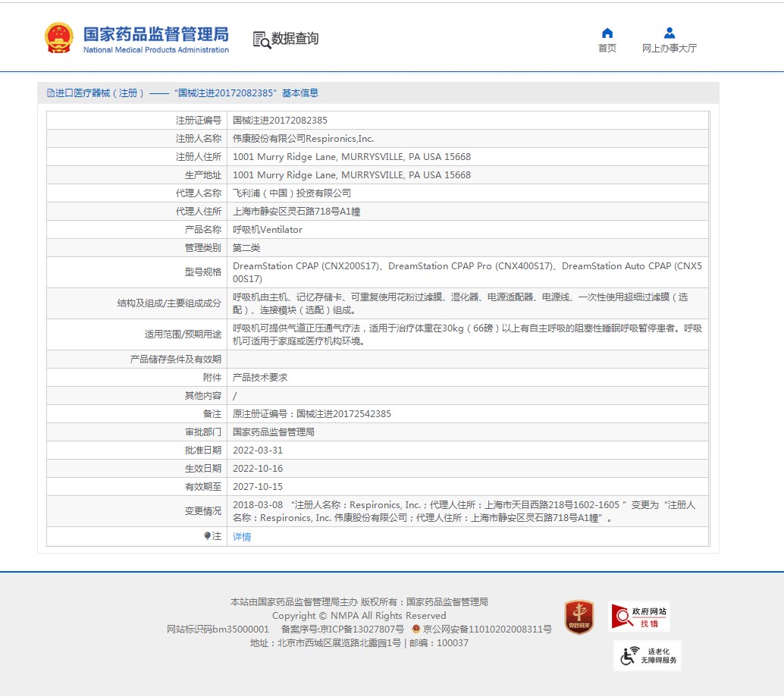Select 审批部门 value 国家药品监督管理局
Screen dimensions: 784x697
click(x=274, y=432)
